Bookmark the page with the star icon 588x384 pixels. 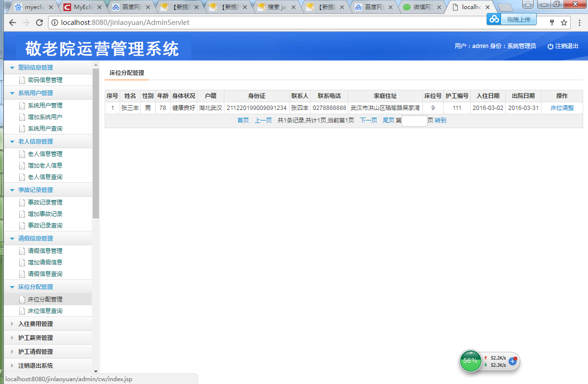pyautogui.click(x=564, y=23)
